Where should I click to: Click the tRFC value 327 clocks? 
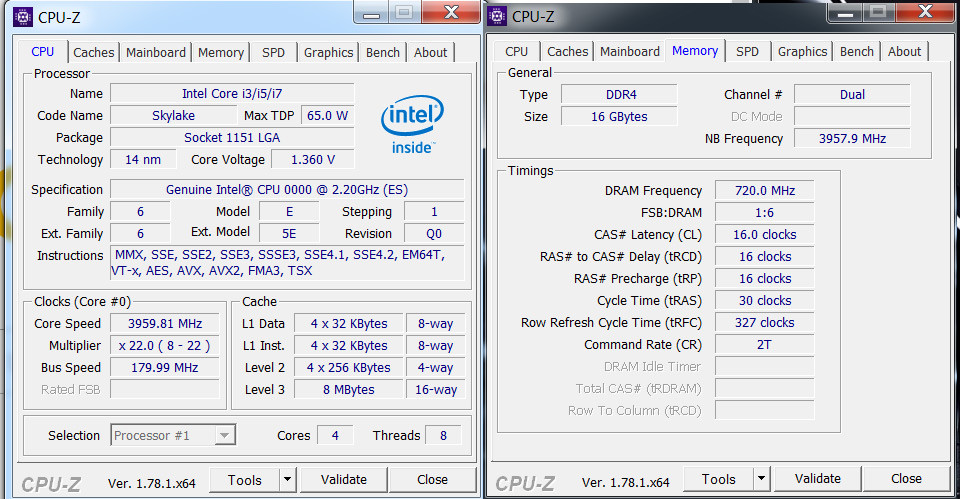tap(765, 323)
